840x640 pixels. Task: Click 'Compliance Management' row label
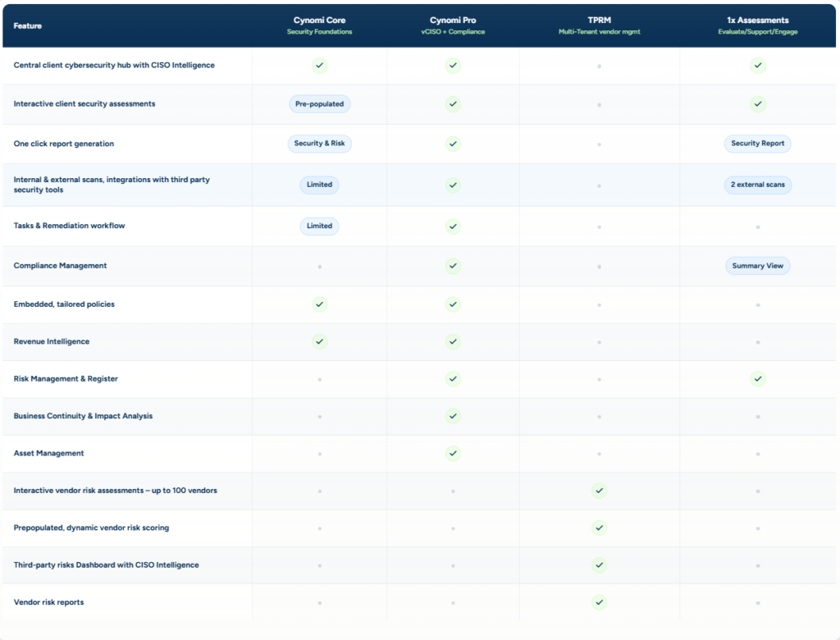[60, 266]
